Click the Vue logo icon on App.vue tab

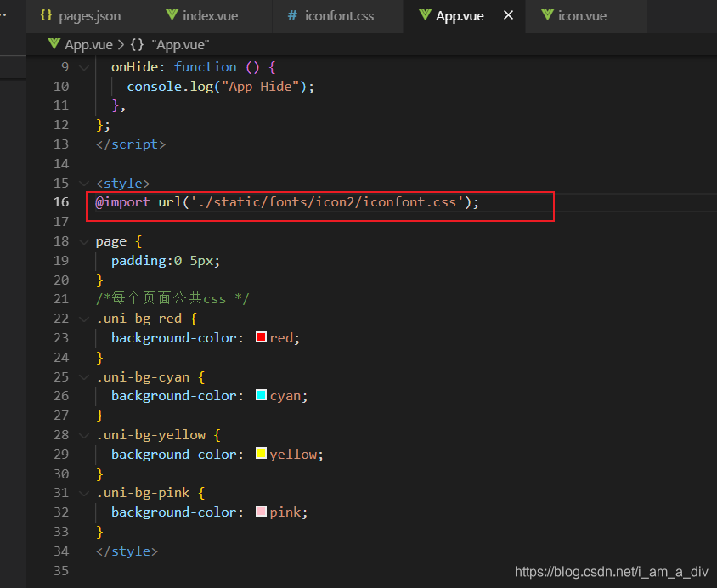point(425,15)
